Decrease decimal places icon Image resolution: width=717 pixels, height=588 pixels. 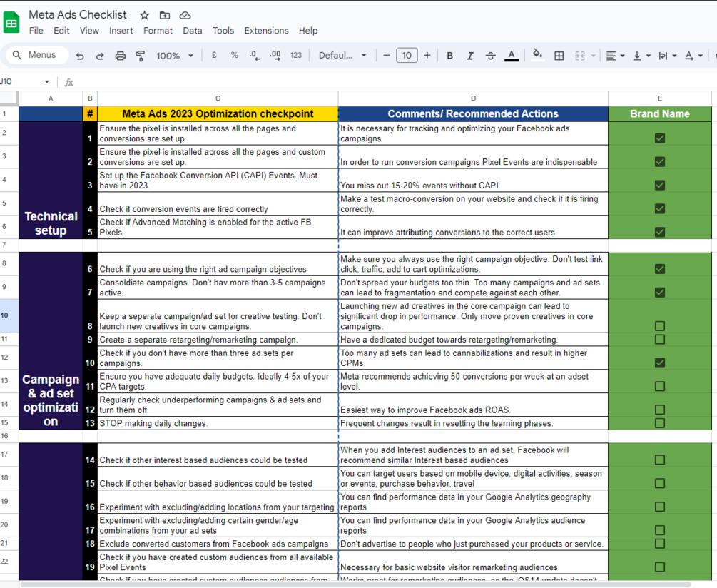[x=254, y=56]
